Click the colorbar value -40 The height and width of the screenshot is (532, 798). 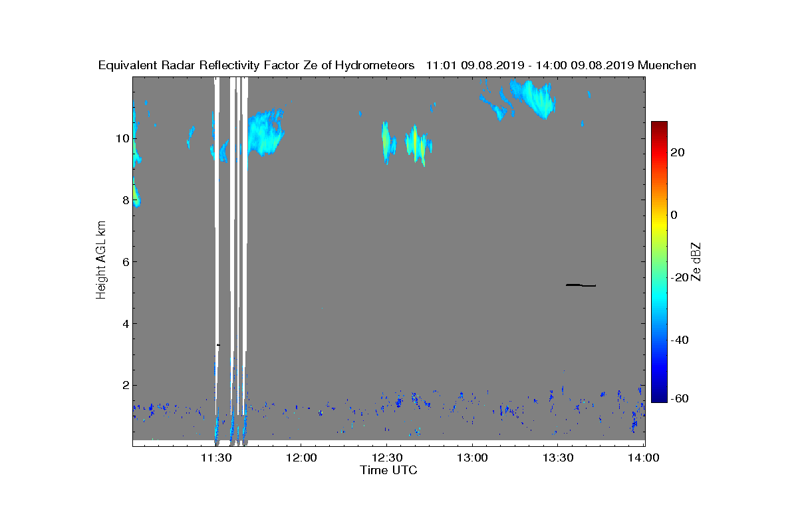pyautogui.click(x=678, y=340)
